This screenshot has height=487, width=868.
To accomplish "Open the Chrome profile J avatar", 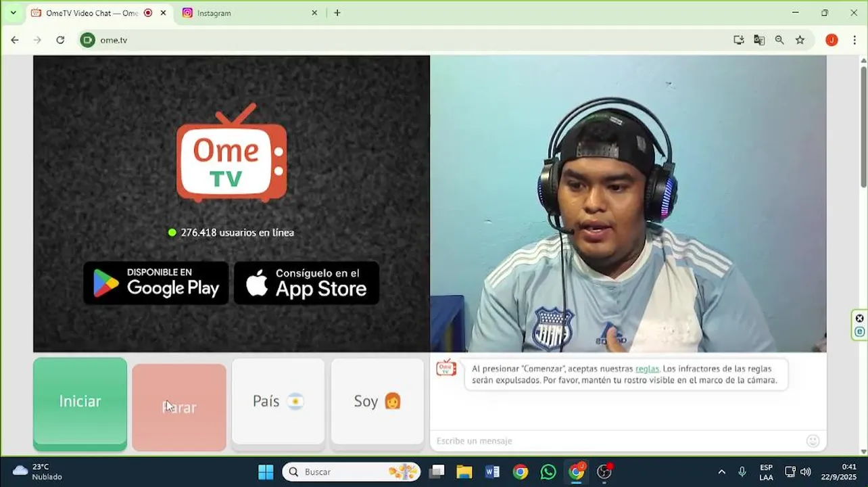I will coord(831,40).
